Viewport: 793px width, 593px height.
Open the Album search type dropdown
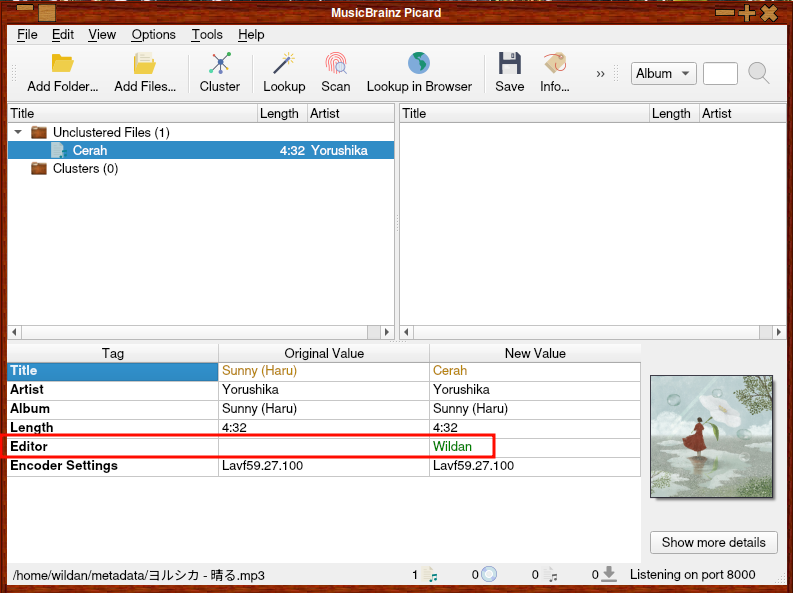click(664, 73)
